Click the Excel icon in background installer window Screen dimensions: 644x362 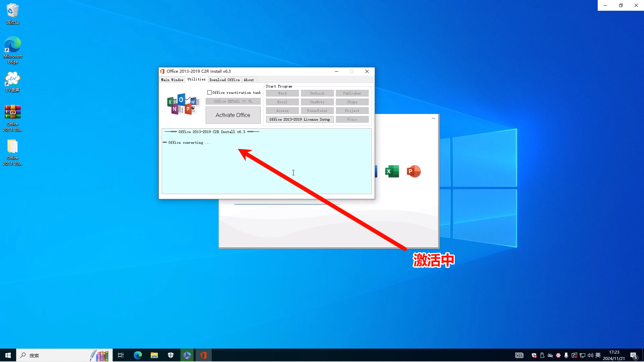(x=392, y=171)
